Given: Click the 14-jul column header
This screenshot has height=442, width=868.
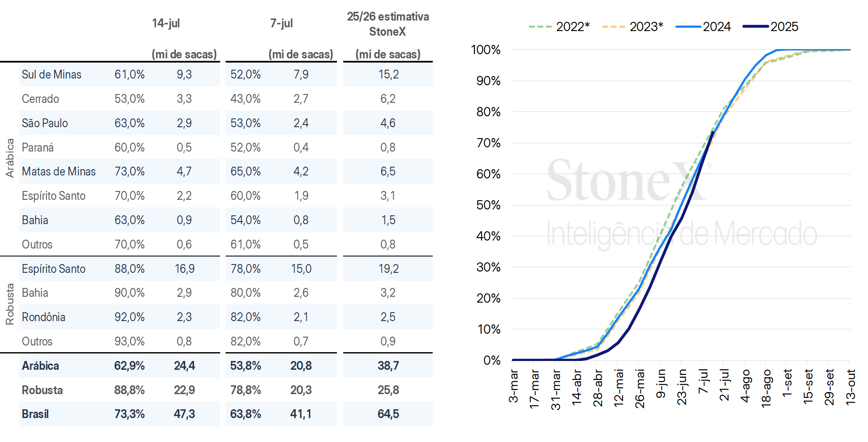Looking at the screenshot, I should click(x=166, y=23).
